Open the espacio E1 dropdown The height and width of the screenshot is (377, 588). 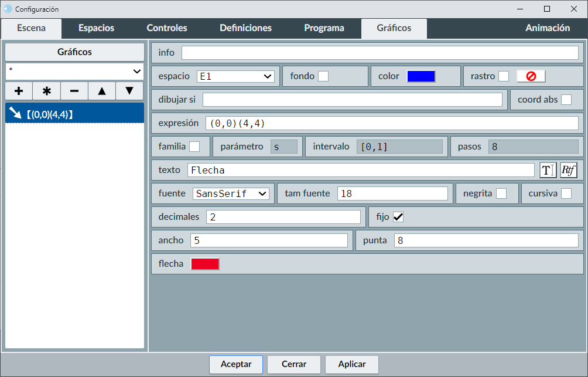(235, 76)
